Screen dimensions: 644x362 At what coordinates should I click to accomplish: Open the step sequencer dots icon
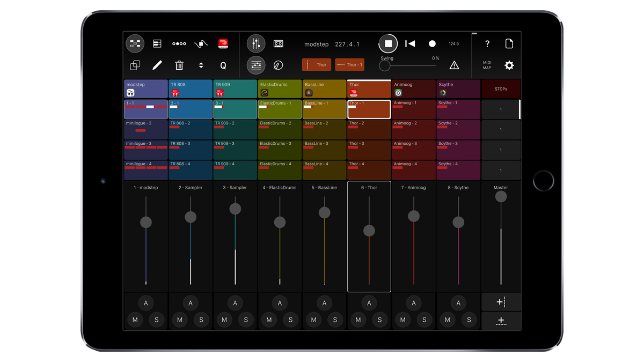tap(179, 43)
